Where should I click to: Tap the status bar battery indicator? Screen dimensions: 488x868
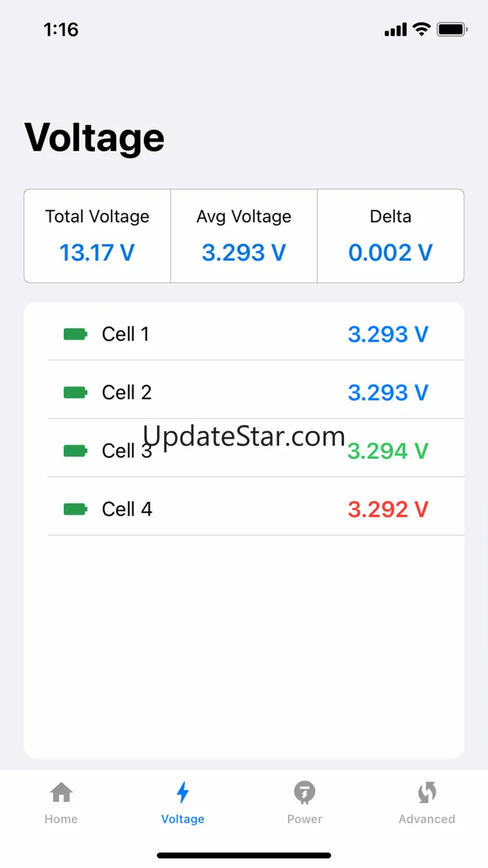452,29
